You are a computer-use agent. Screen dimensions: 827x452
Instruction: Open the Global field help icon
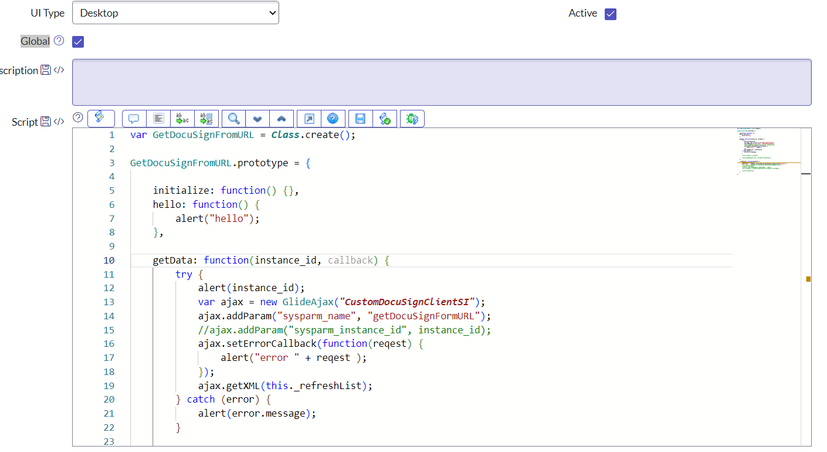[59, 41]
